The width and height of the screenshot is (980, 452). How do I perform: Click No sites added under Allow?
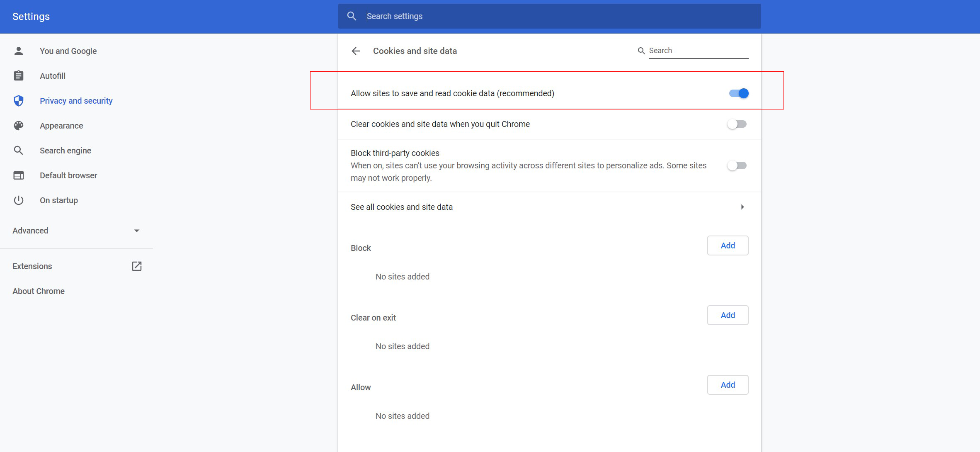pyautogui.click(x=403, y=416)
